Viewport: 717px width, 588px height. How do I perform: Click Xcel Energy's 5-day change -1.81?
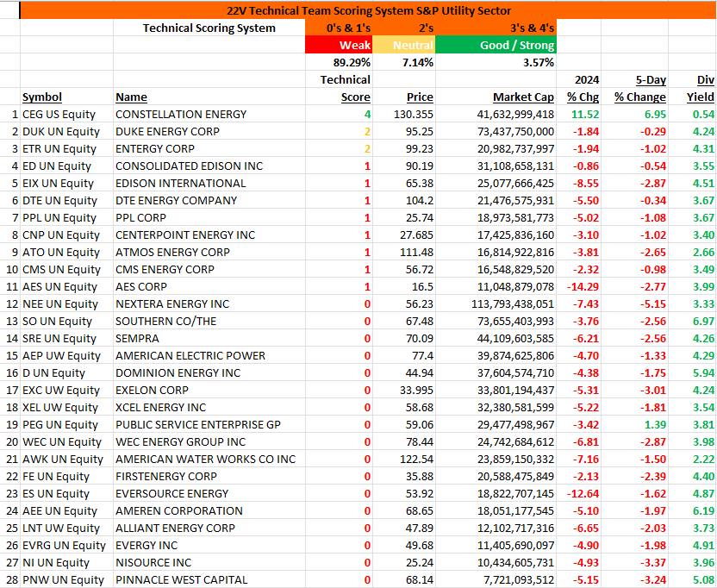pos(634,407)
